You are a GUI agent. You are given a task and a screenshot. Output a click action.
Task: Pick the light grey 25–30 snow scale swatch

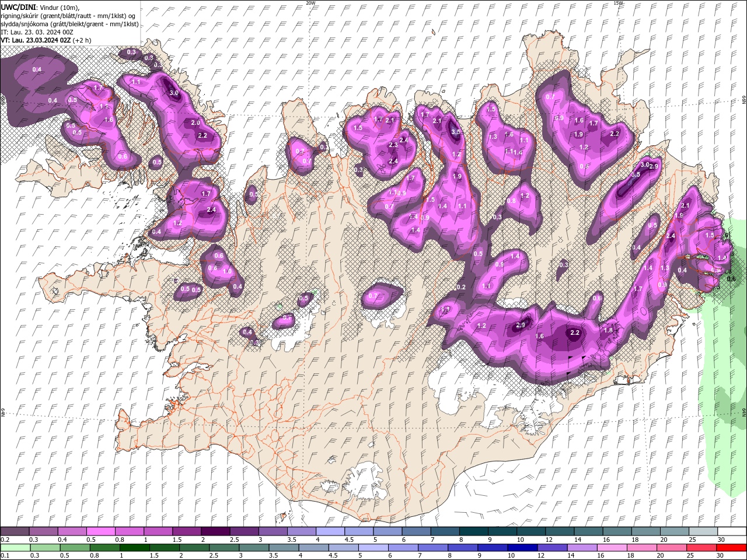[703, 531]
